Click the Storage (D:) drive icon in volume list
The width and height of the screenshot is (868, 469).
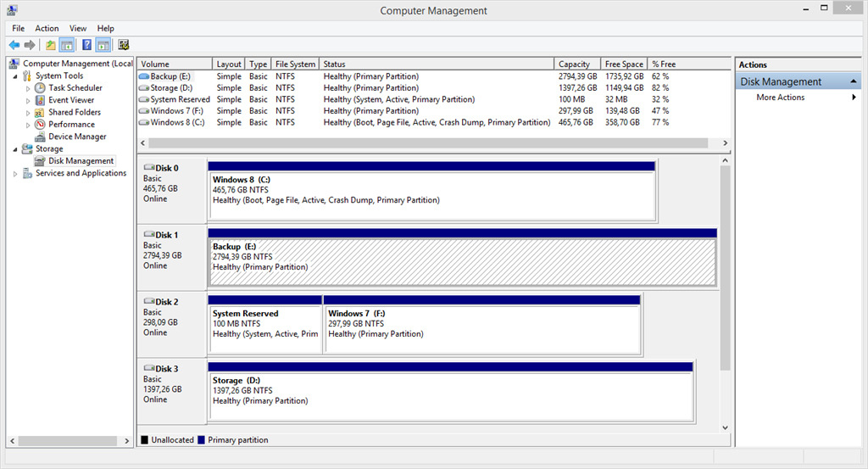pos(144,88)
